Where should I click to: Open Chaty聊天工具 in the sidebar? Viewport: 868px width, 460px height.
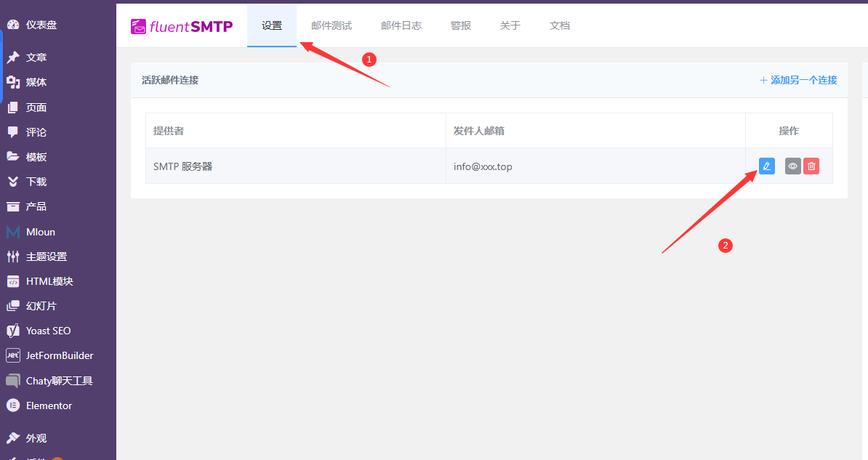click(x=58, y=381)
